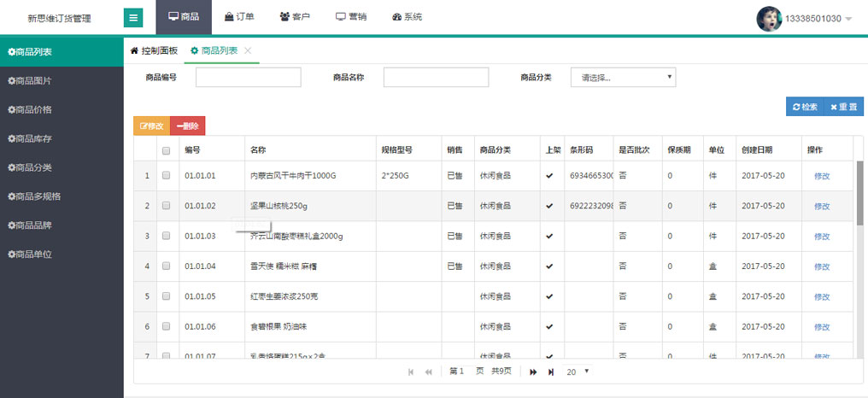868x398 pixels.
Task: Open the 商品 top navigation menu
Action: (184, 17)
